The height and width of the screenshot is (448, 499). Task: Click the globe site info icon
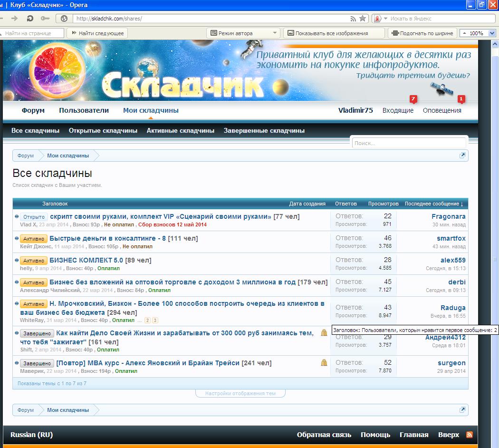[x=64, y=19]
